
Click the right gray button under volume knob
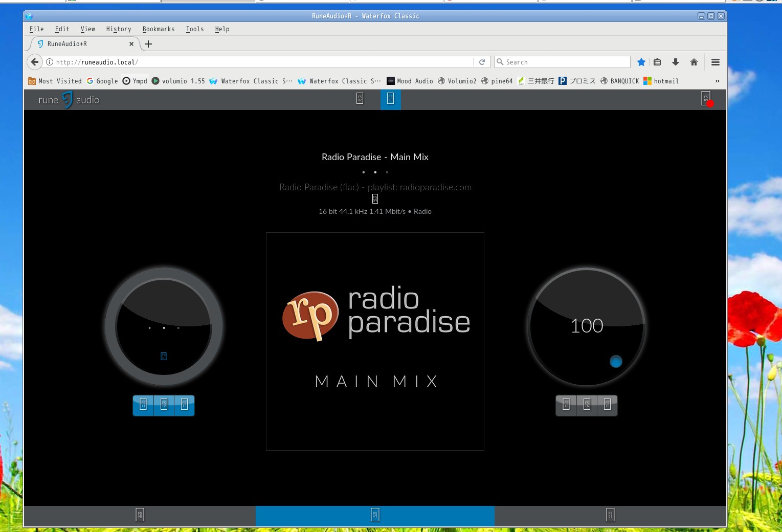coord(607,405)
